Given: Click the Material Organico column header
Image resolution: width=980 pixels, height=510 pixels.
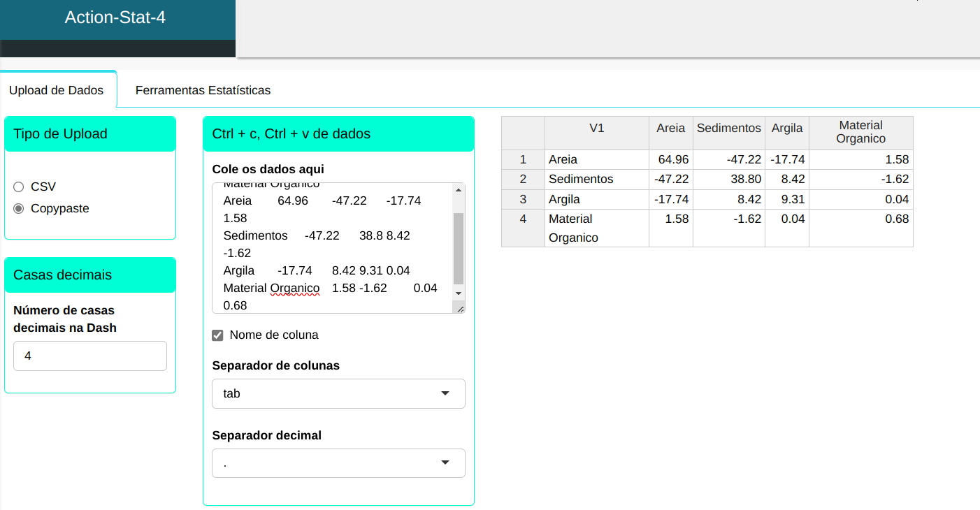Looking at the screenshot, I should point(860,131).
